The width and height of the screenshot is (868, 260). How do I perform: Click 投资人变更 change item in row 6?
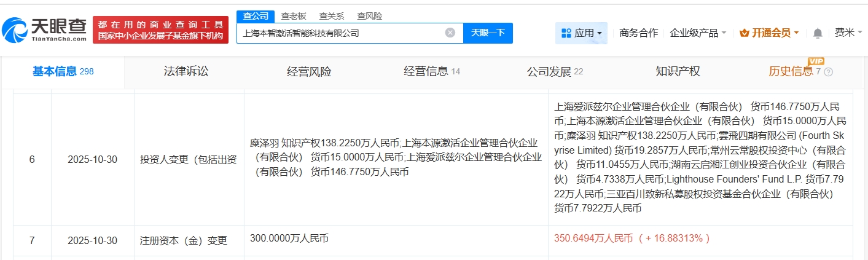tap(189, 160)
